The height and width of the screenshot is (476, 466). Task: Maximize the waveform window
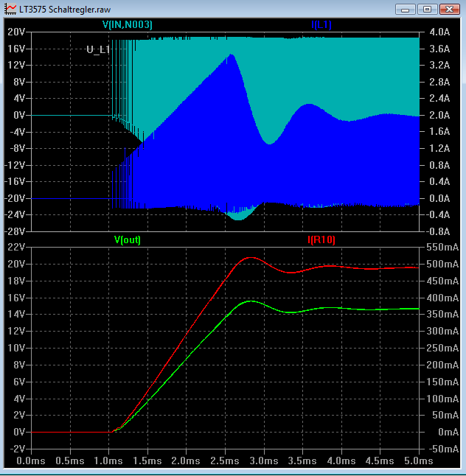coord(427,10)
